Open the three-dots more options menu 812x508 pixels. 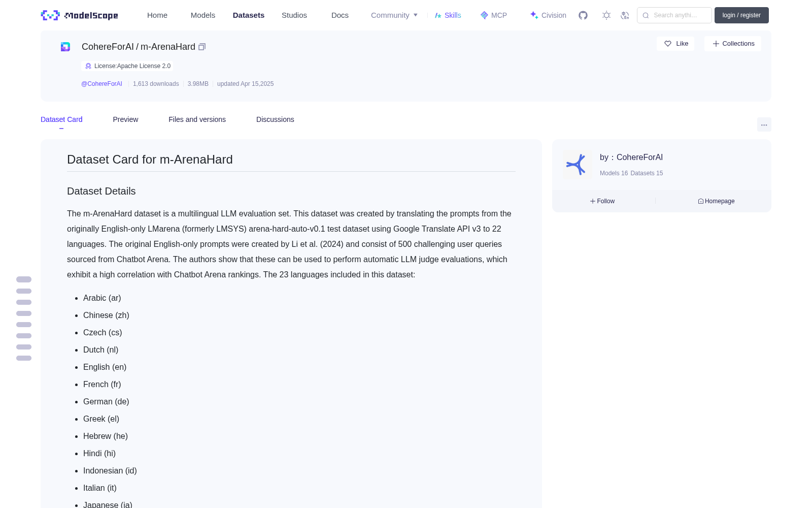pos(764,124)
